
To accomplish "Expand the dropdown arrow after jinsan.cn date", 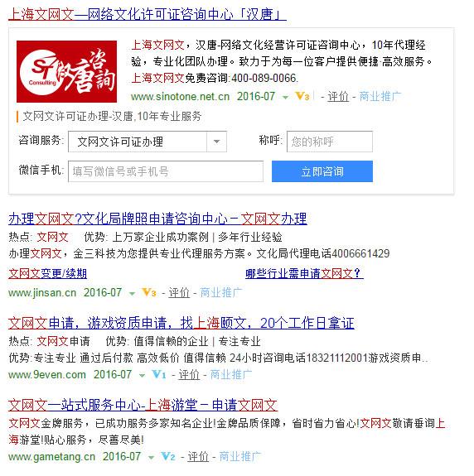I will [x=132, y=294].
